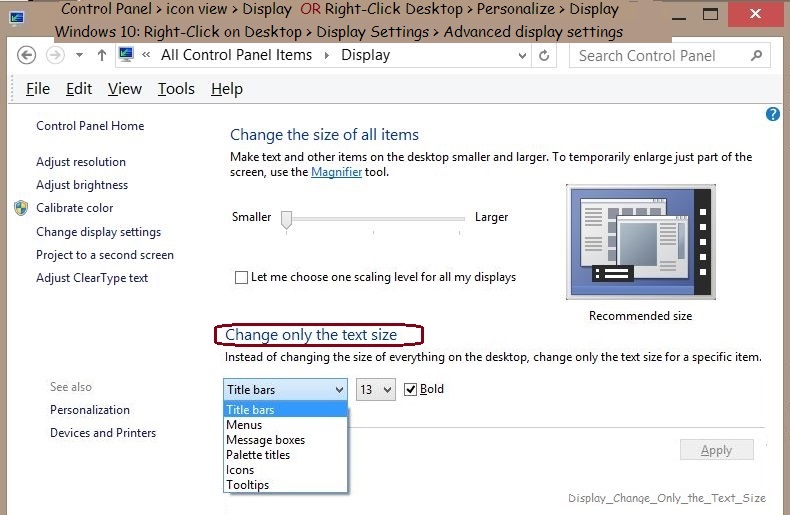Select Message boxes in dropdown list
The width and height of the screenshot is (790, 515).
coord(285,440)
